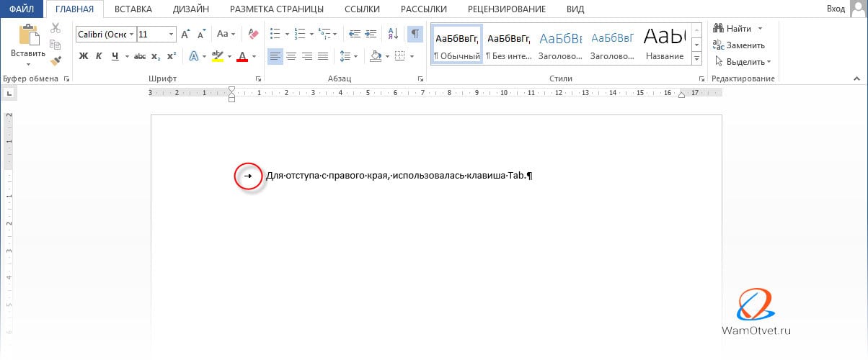Click the Justify alignment icon
The width and height of the screenshot is (868, 360).
point(323,56)
